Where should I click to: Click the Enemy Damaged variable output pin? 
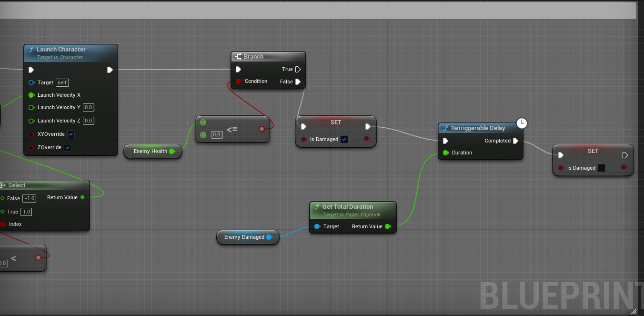point(269,237)
